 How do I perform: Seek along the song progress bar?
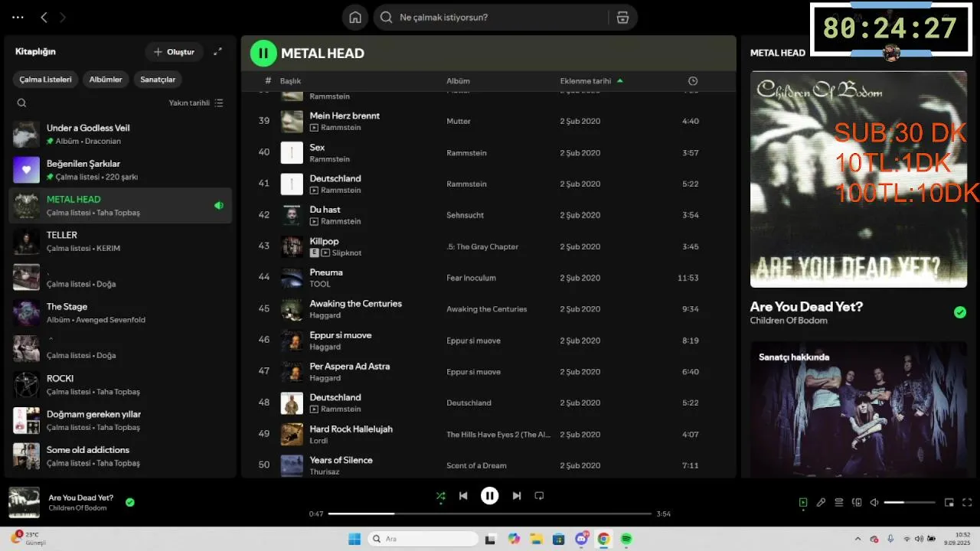pos(490,514)
